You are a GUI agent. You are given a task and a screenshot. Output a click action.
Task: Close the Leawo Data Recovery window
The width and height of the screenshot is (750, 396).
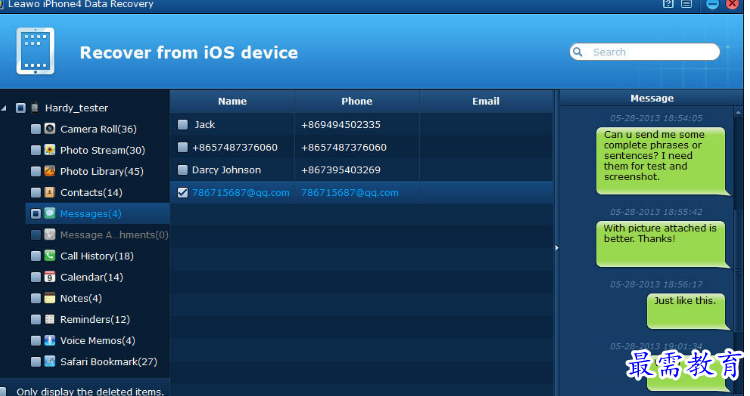732,4
